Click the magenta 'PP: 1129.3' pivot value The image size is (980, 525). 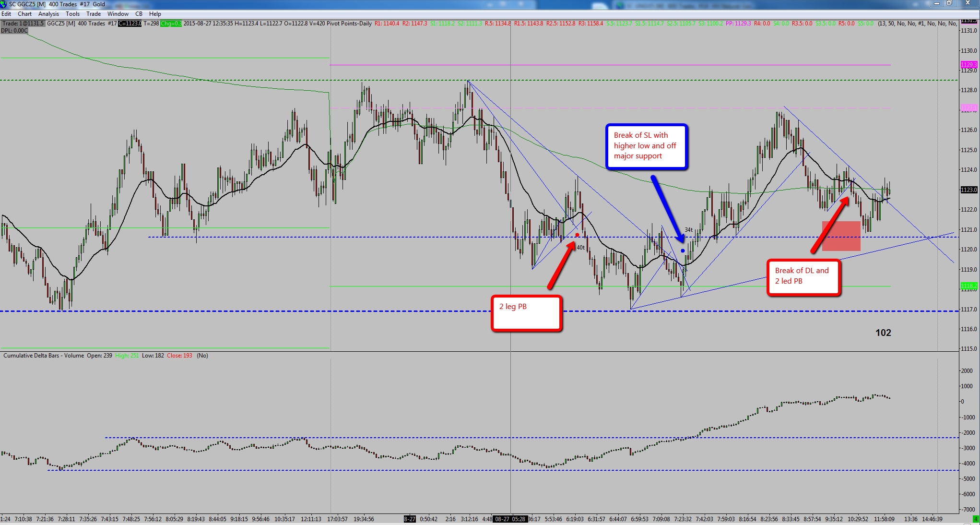pyautogui.click(x=738, y=24)
